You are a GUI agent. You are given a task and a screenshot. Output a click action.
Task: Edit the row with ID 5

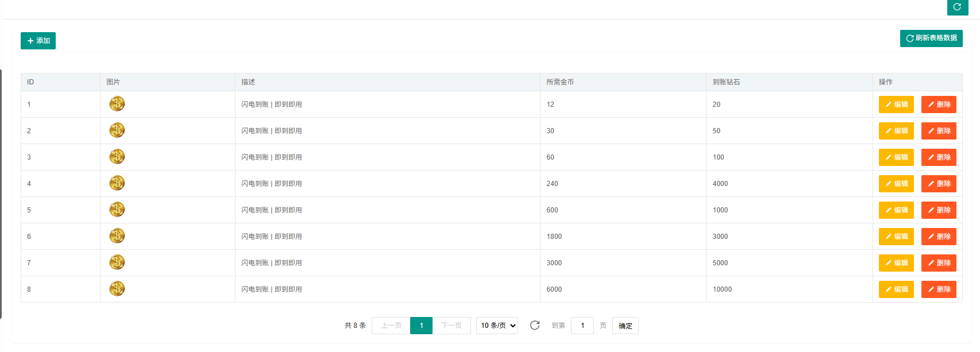(x=896, y=210)
